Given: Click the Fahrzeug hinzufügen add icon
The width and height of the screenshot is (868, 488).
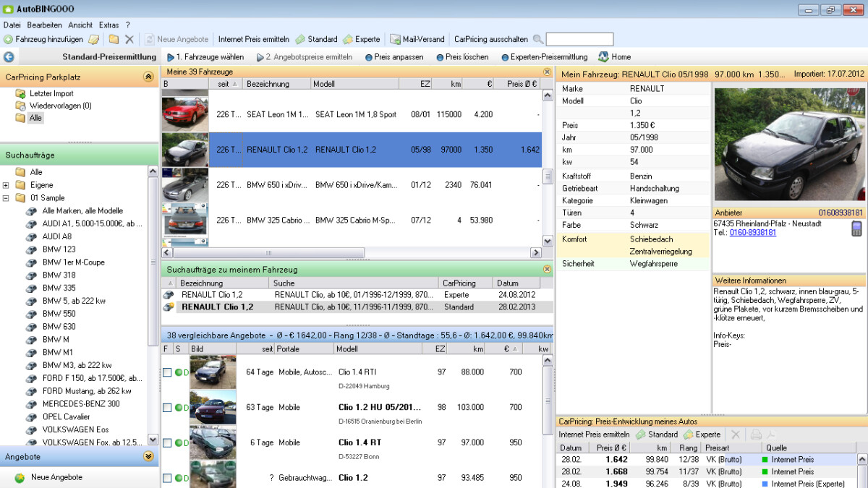Looking at the screenshot, I should click(x=9, y=39).
